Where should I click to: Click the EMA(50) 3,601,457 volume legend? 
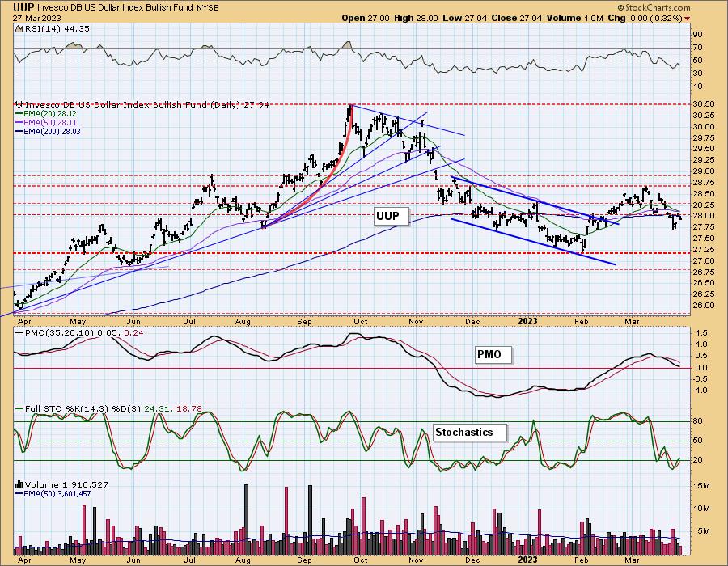tap(53, 493)
